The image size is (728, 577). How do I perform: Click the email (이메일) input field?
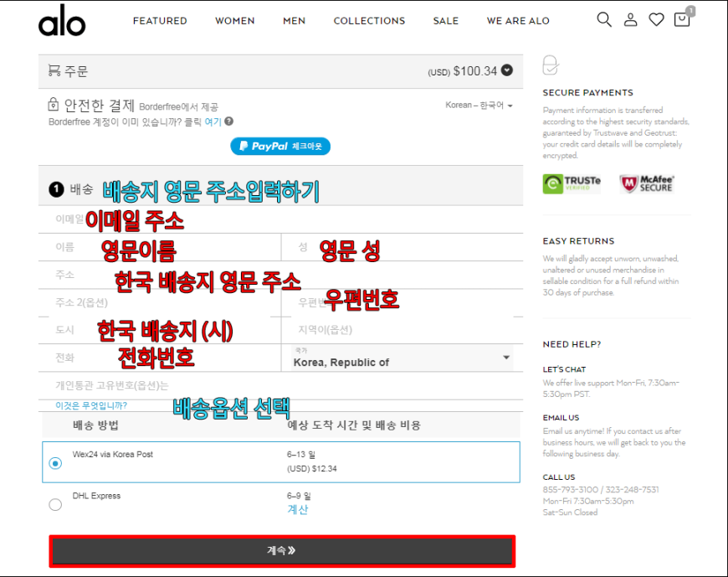click(280, 219)
